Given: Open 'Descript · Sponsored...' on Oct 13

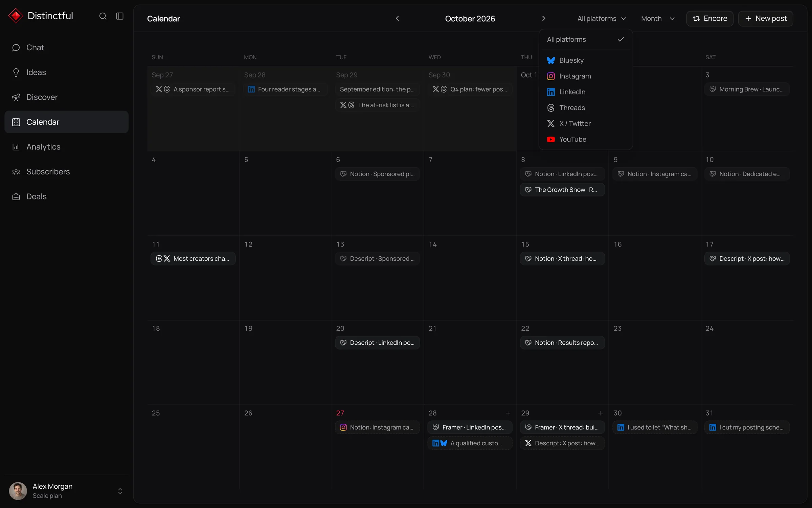Looking at the screenshot, I should tap(378, 259).
